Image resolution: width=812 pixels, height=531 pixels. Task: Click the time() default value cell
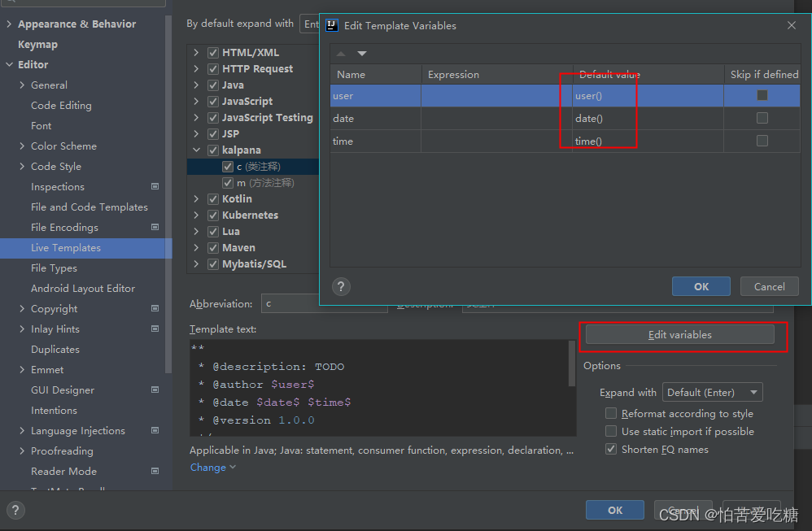click(x=648, y=141)
